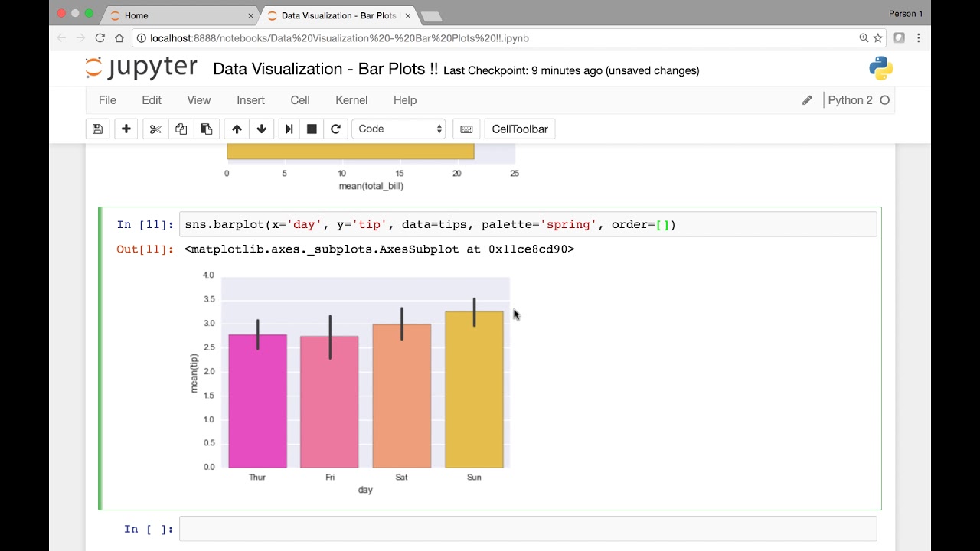Bookmark this page with the star icon

[877, 37]
